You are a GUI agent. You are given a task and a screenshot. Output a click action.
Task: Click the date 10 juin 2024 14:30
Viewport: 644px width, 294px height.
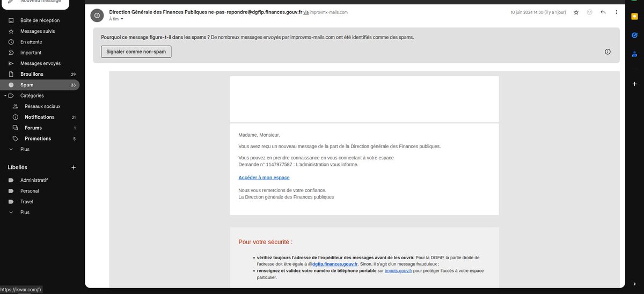pos(526,12)
